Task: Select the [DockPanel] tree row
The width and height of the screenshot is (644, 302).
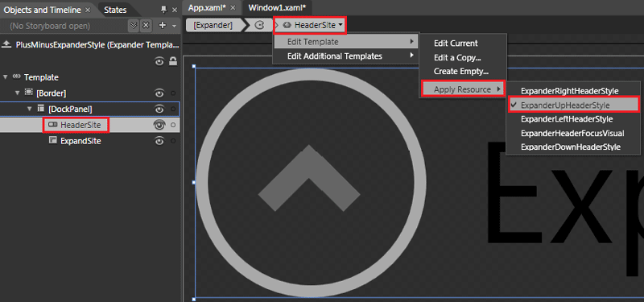Action: pyautogui.click(x=90, y=109)
